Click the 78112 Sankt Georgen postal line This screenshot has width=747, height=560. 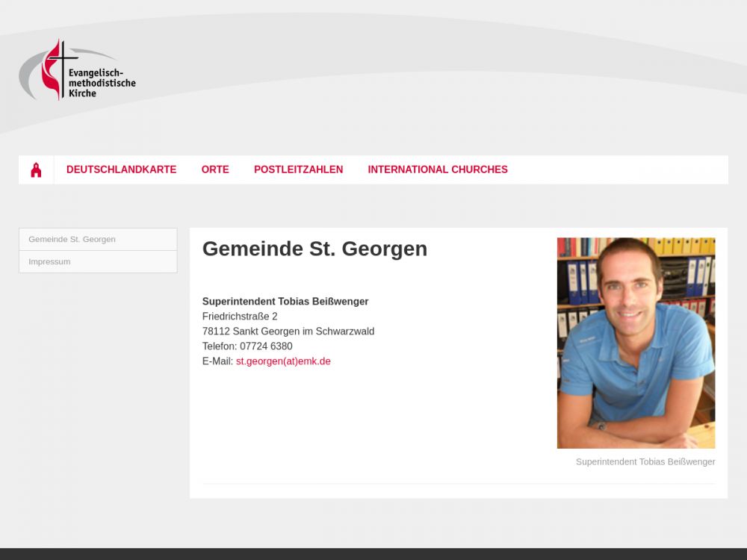coord(288,332)
